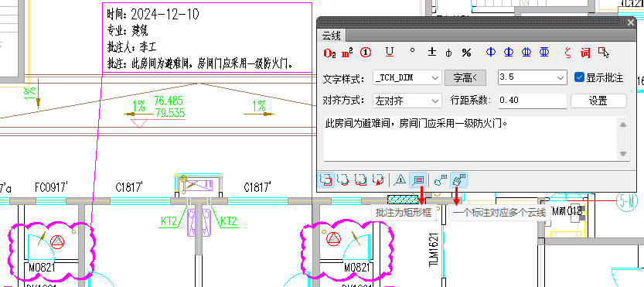The image size is (644, 287).
Task: Insert the diameter φ symbol
Action: pos(449,53)
